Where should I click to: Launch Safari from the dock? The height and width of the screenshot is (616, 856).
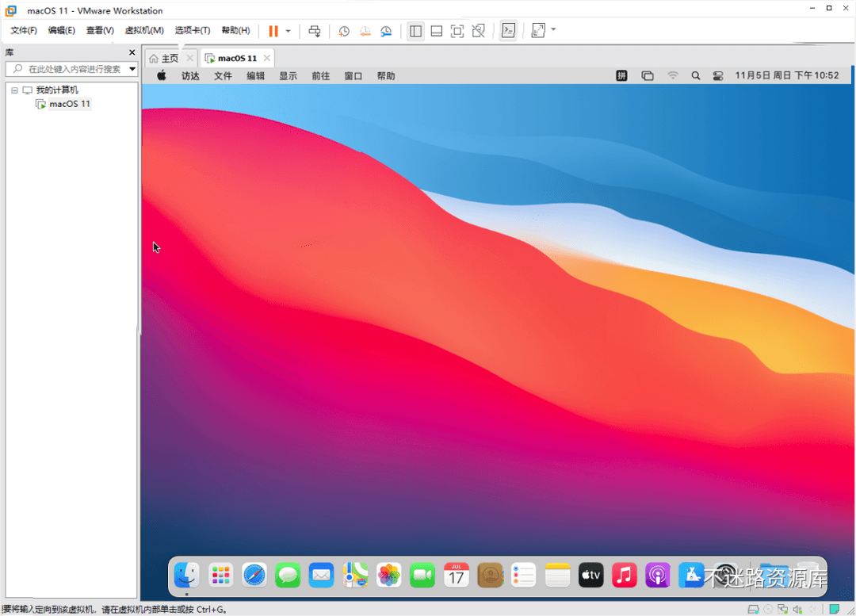click(x=254, y=575)
